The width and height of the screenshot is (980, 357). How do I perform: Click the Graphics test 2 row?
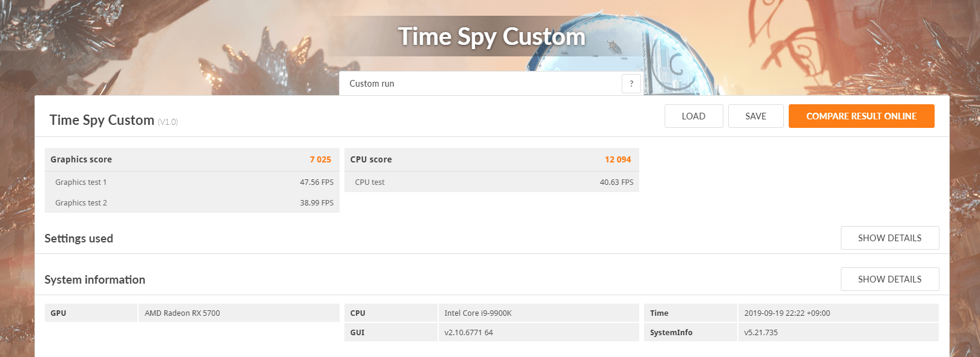tap(192, 203)
